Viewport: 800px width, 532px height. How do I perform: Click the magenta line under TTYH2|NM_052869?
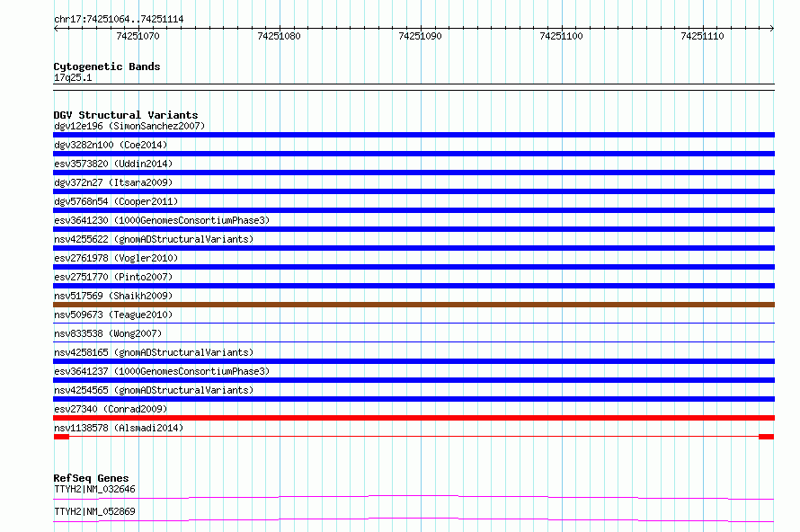tap(413, 519)
